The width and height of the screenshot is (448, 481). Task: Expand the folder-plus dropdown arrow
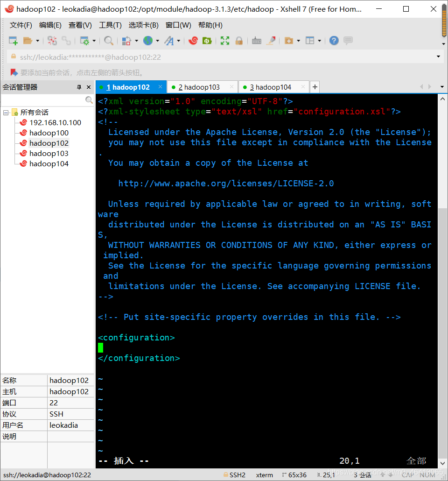pos(298,41)
